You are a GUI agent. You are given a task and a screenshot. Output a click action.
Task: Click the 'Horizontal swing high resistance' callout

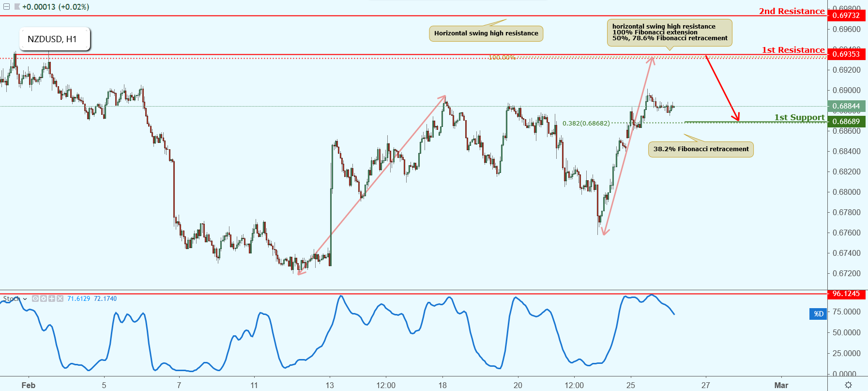486,33
